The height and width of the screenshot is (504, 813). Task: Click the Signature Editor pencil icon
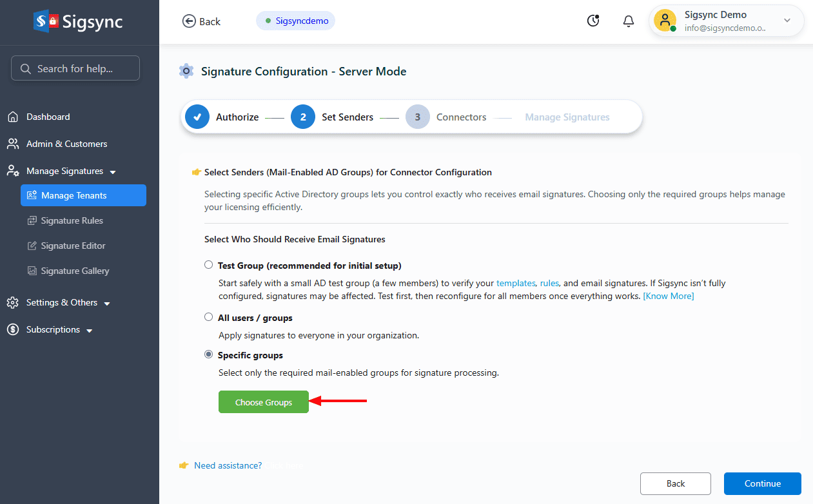click(x=32, y=246)
